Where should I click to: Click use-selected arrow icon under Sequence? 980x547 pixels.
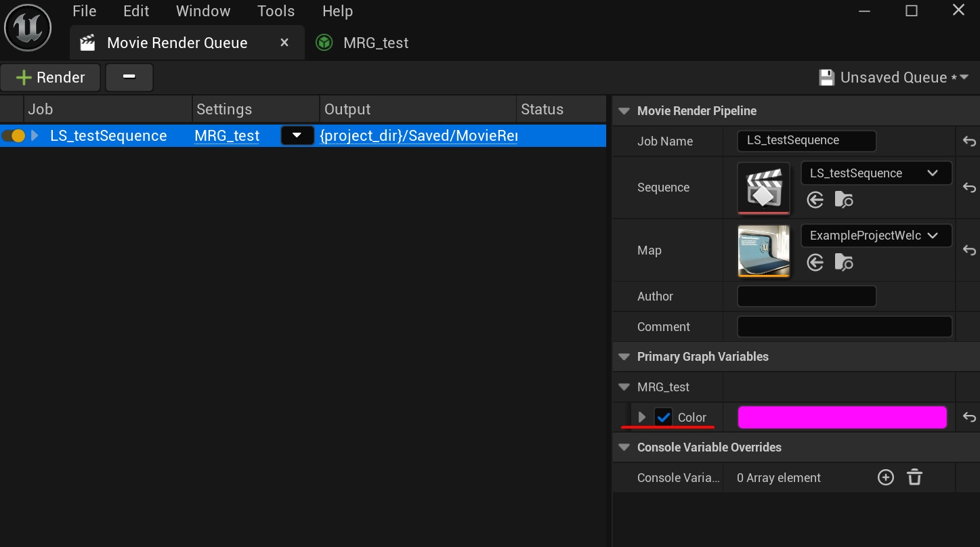coord(815,200)
